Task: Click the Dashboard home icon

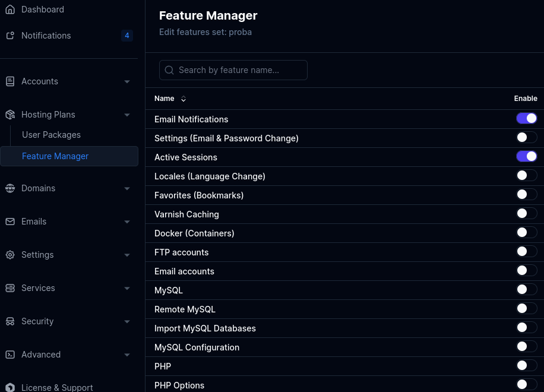Action: (x=10, y=10)
